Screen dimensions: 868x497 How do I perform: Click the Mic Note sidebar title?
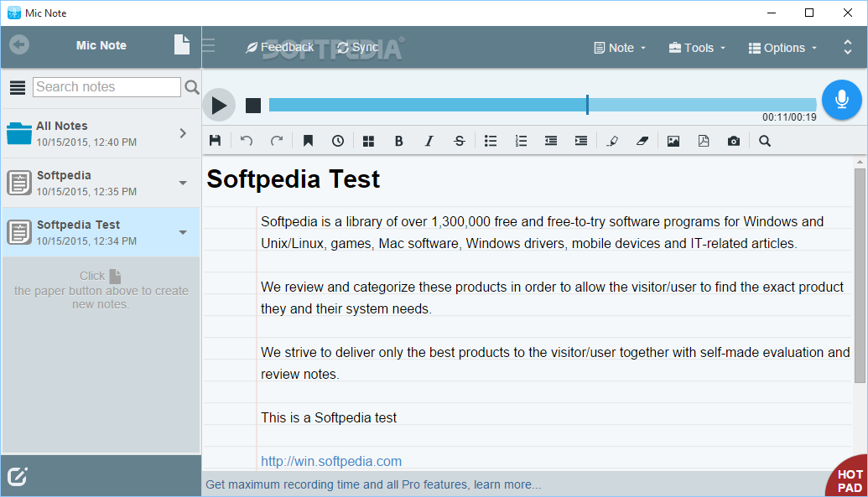(101, 45)
